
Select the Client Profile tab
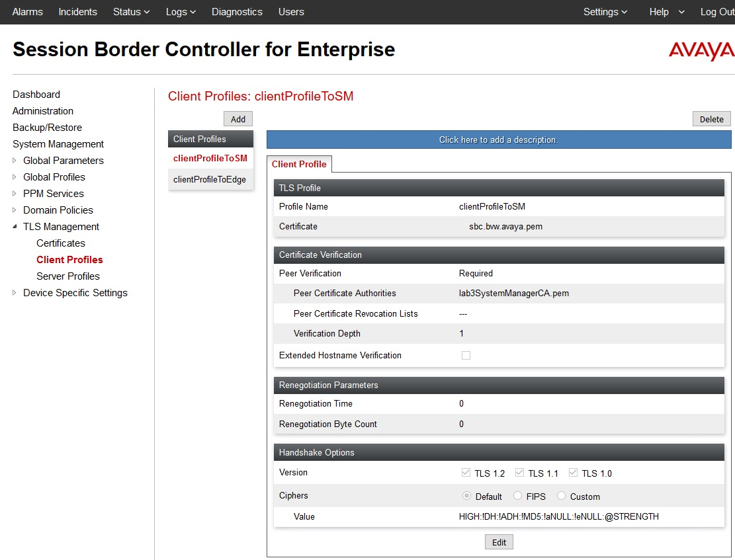[299, 164]
